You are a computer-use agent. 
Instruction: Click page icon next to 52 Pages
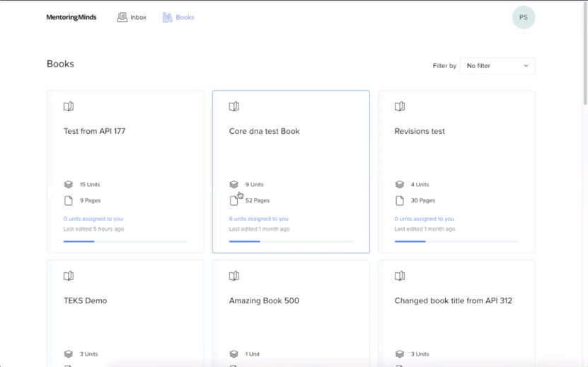pyautogui.click(x=234, y=201)
